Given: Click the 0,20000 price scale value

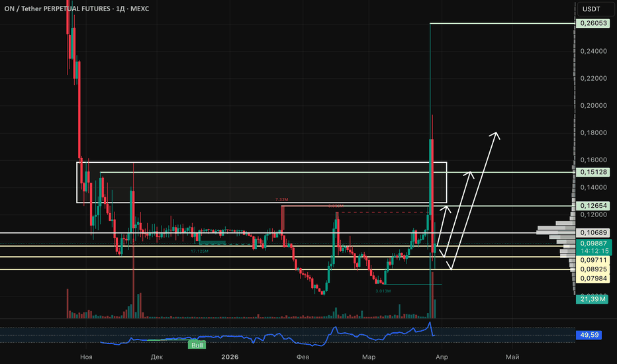Looking at the screenshot, I should click(x=593, y=105).
